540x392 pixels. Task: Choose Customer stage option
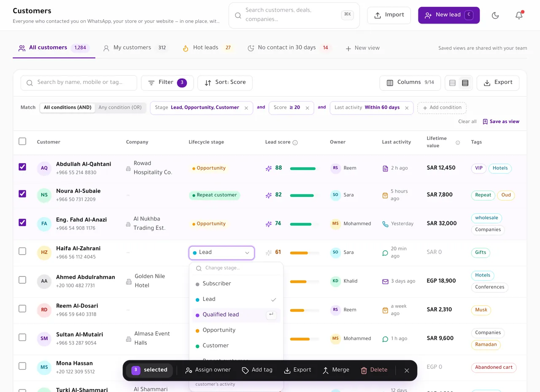236,346
